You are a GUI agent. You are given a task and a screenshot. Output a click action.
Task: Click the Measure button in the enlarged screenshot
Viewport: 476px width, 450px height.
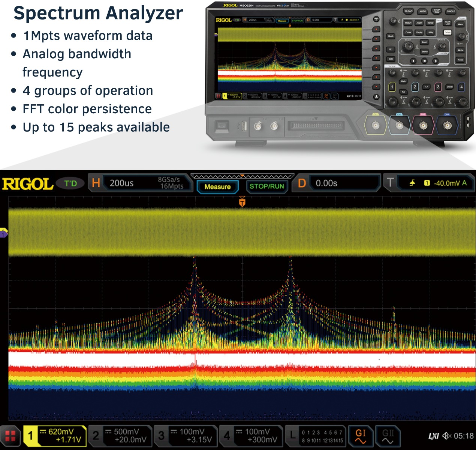pos(217,186)
